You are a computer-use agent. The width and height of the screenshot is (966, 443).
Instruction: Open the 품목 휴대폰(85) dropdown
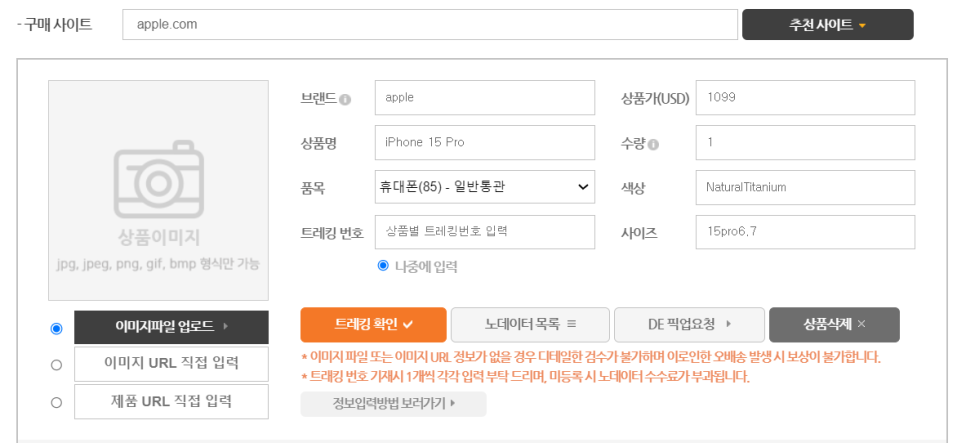tap(485, 187)
